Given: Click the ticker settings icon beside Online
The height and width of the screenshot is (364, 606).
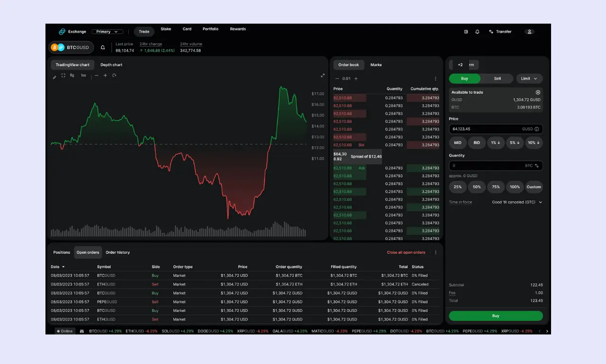Looking at the screenshot, I should pyautogui.click(x=82, y=331).
